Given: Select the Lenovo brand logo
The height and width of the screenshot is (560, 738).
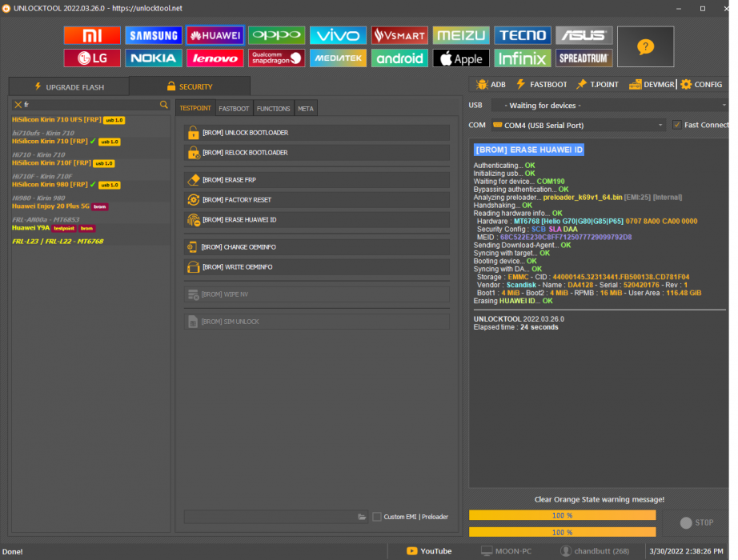Looking at the screenshot, I should click(215, 58).
